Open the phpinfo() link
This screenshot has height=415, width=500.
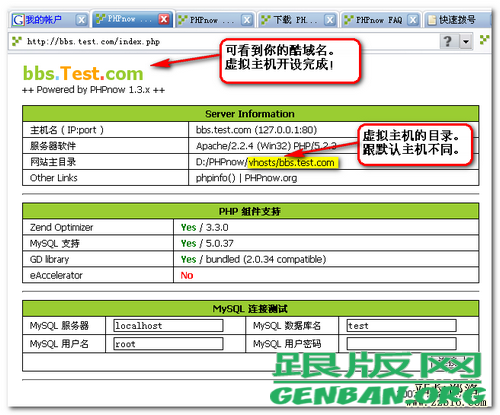(x=216, y=178)
